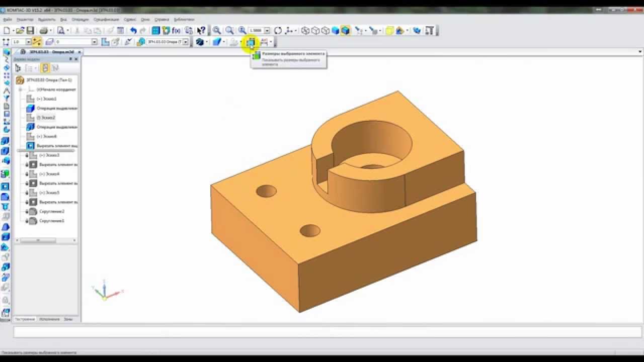Toggle the orthogonal drawing yellow icon

(x=37, y=42)
